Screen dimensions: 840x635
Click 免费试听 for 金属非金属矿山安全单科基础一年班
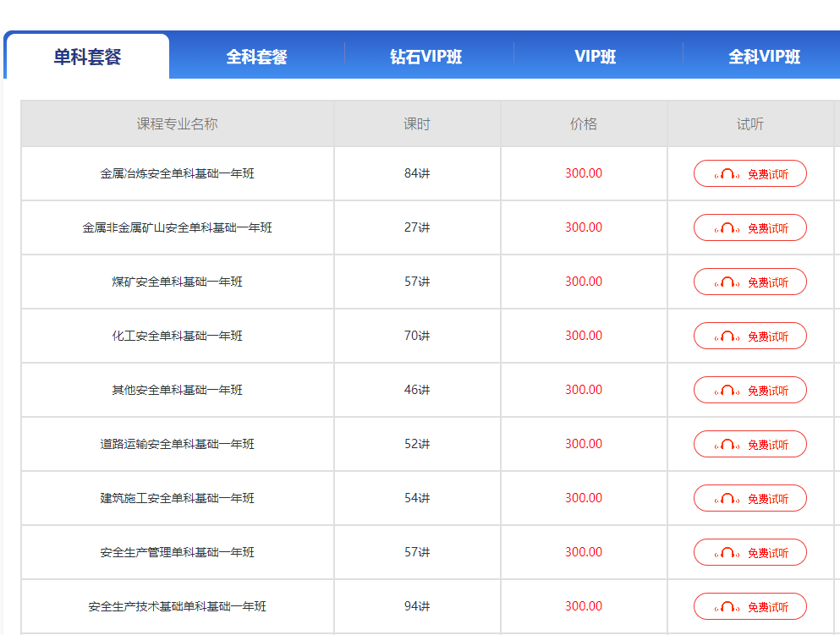point(750,227)
